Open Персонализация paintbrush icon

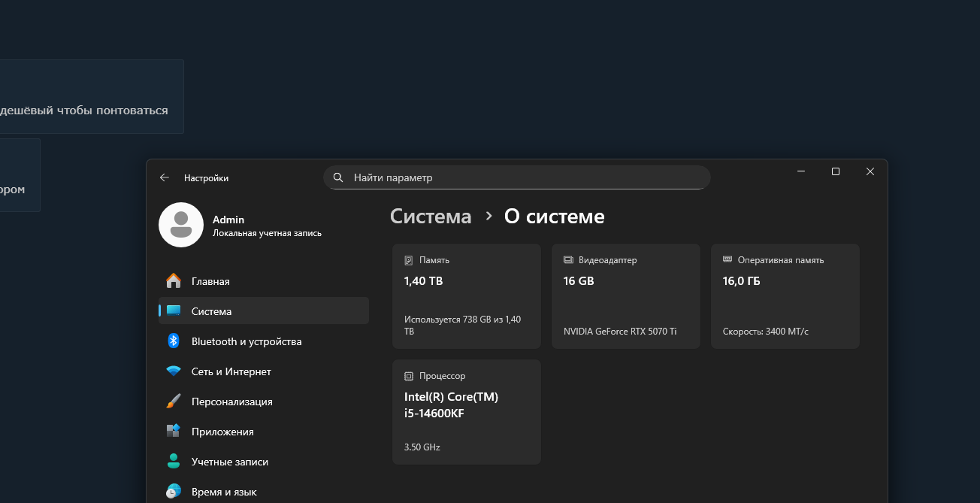pyautogui.click(x=174, y=401)
